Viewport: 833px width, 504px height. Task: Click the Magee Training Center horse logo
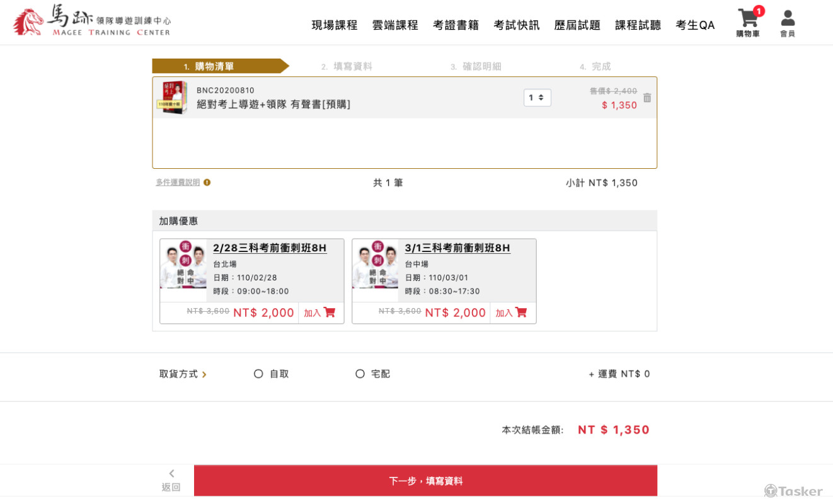click(x=28, y=22)
